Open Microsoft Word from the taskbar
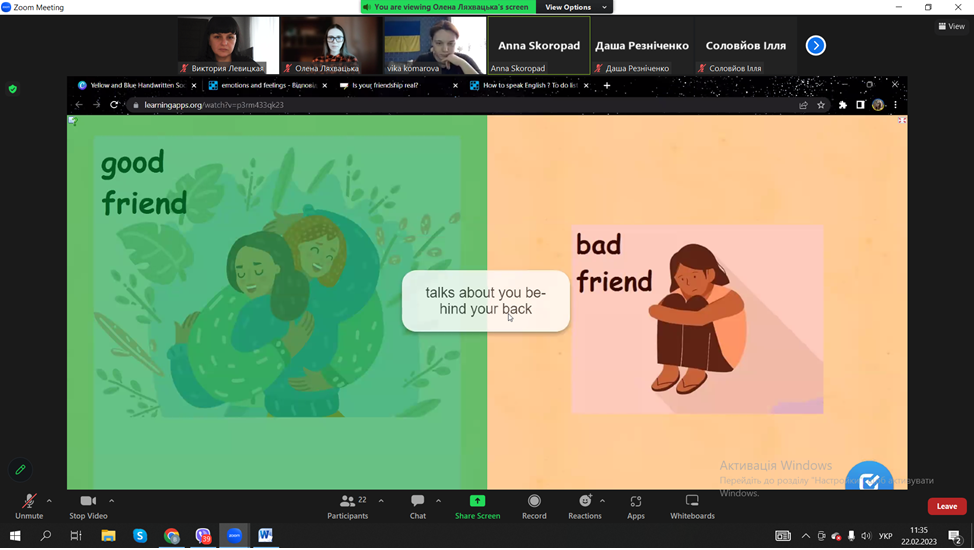Image resolution: width=974 pixels, height=550 pixels. pyautogui.click(x=265, y=536)
